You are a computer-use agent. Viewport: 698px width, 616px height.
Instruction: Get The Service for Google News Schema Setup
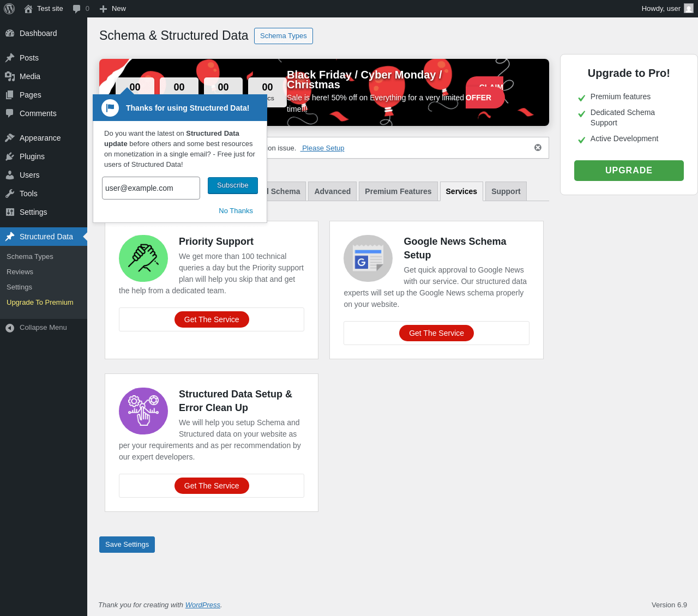tap(436, 333)
